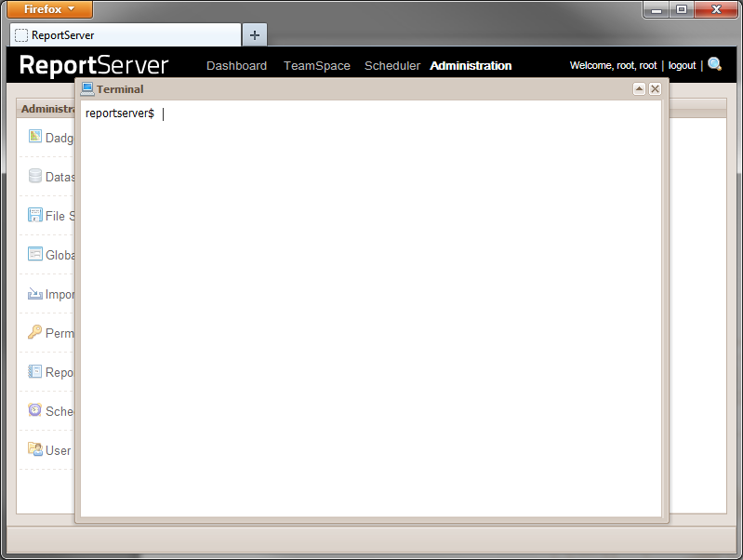Close the Terminal dialog
743x560 pixels.
pos(655,88)
